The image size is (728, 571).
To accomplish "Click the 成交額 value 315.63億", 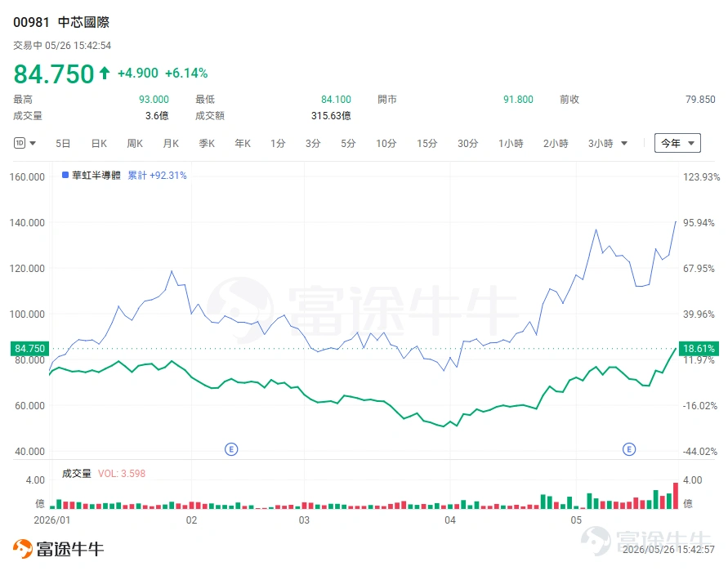I will [x=331, y=116].
